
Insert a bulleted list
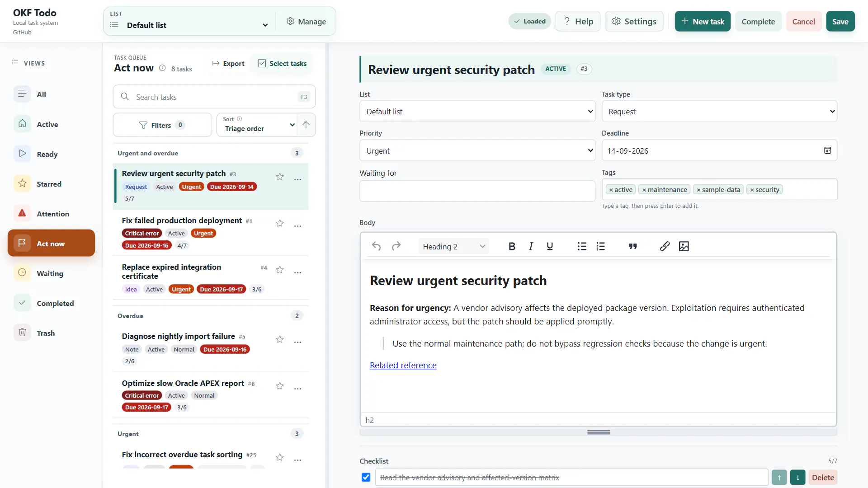pos(582,246)
